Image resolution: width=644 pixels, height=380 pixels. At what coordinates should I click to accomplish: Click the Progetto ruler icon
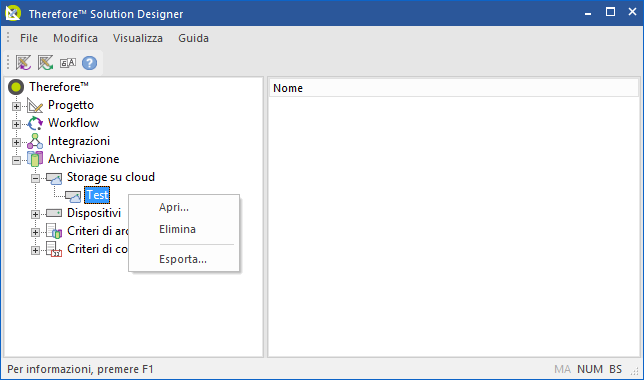(35, 105)
